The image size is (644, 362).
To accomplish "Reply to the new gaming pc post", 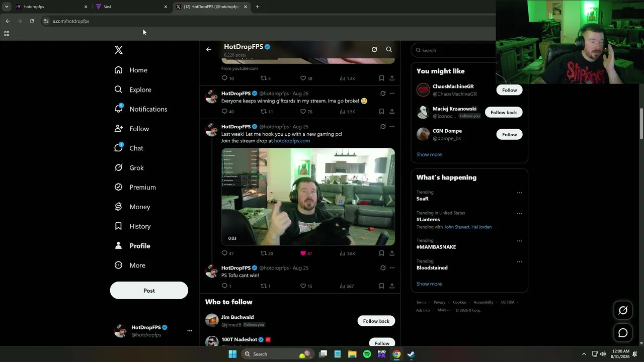I will click(x=224, y=253).
